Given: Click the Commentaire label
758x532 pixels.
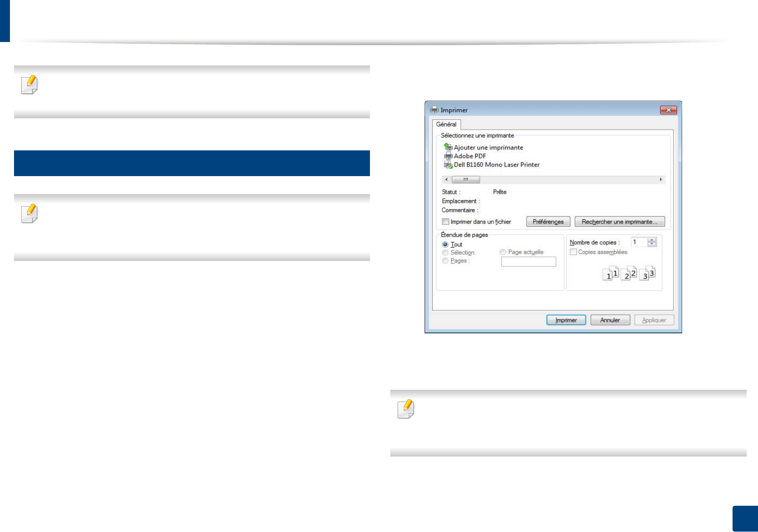Looking at the screenshot, I should (x=460, y=210).
